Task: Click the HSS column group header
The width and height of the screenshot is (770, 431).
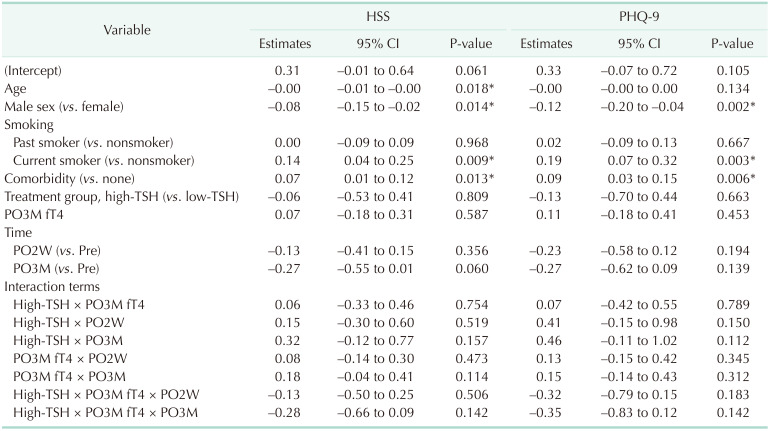Action: coord(380,18)
